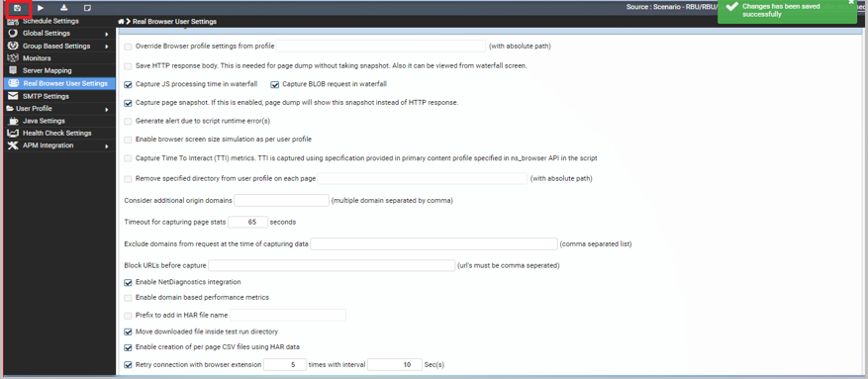Click the save icon in the toolbar
The height and width of the screenshot is (379, 868).
point(17,8)
